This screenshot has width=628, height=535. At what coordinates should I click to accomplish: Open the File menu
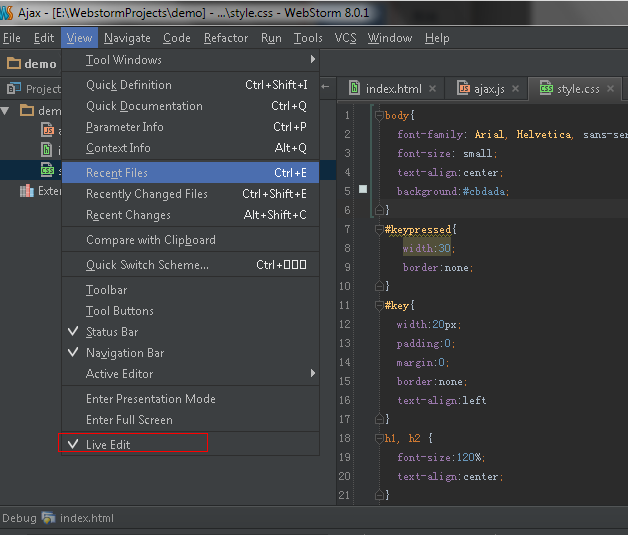pyautogui.click(x=12, y=38)
